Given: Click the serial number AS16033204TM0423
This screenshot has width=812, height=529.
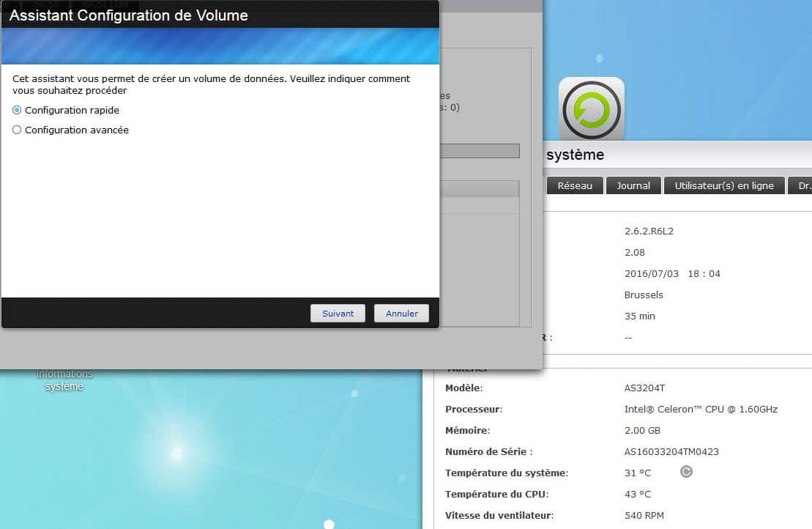Looking at the screenshot, I should click(x=671, y=452).
